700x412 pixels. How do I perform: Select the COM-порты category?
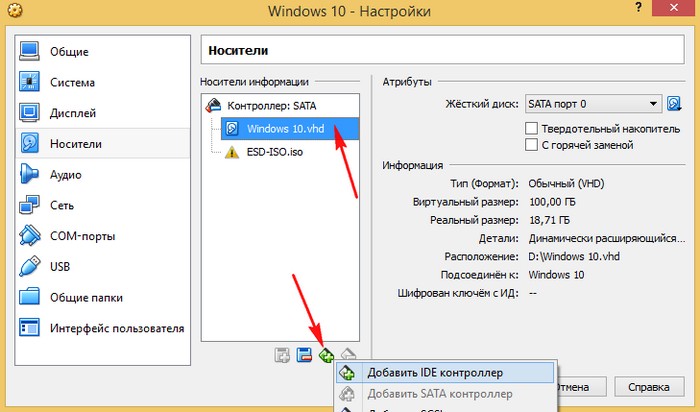(82, 236)
